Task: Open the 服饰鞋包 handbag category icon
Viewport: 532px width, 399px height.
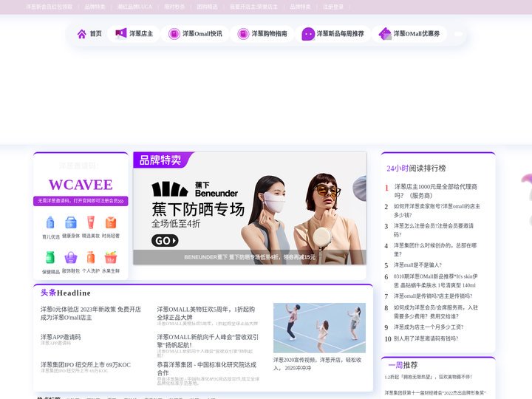Action: tap(71, 258)
